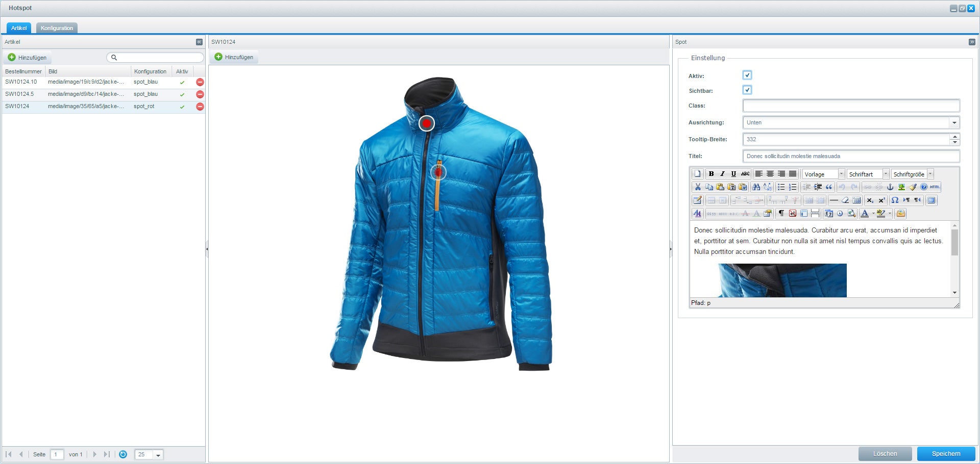Collapse the Spot panel

[972, 42]
